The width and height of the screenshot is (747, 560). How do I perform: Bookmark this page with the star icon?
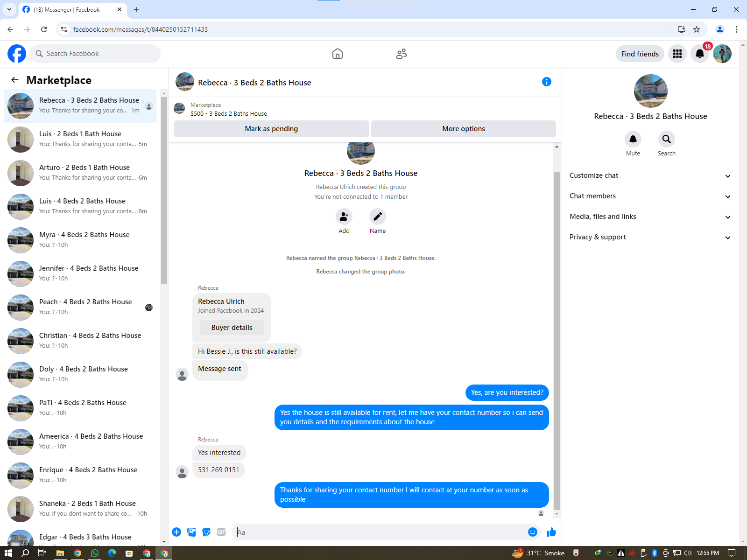(x=697, y=29)
